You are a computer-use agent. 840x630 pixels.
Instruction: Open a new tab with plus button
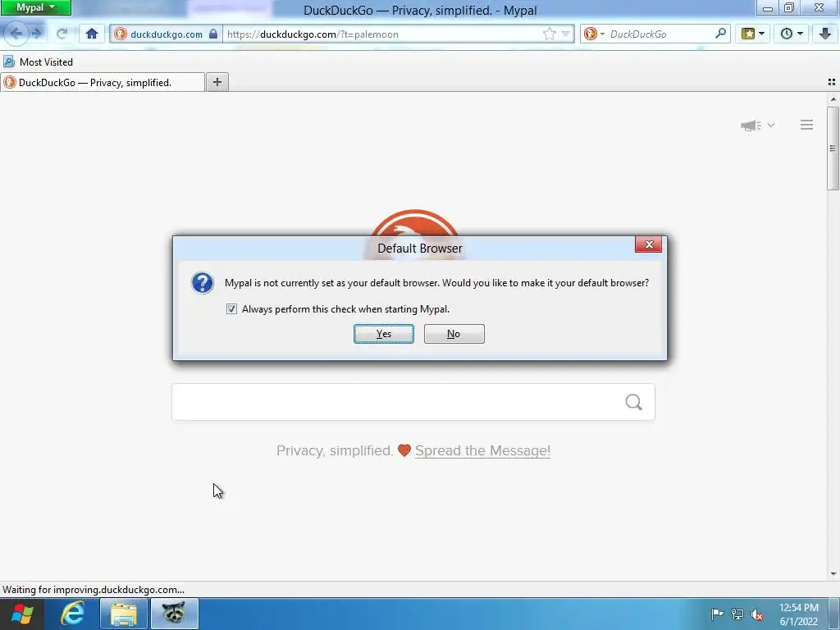click(217, 82)
